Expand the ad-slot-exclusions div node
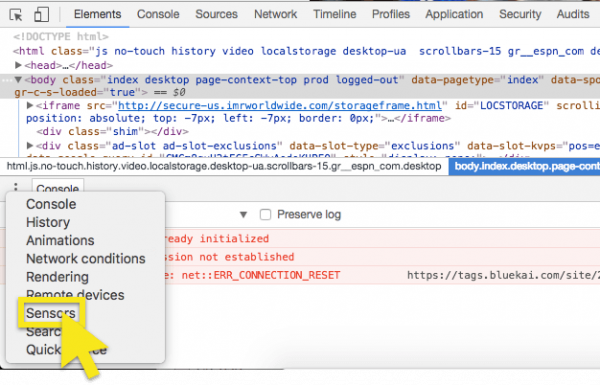Image resolution: width=600 pixels, height=385 pixels. tap(30, 145)
